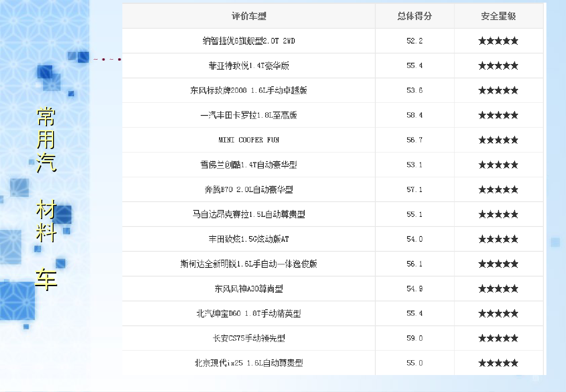Select the 东风风神A30尊尚型 model name
This screenshot has height=392, width=566.
point(249,289)
